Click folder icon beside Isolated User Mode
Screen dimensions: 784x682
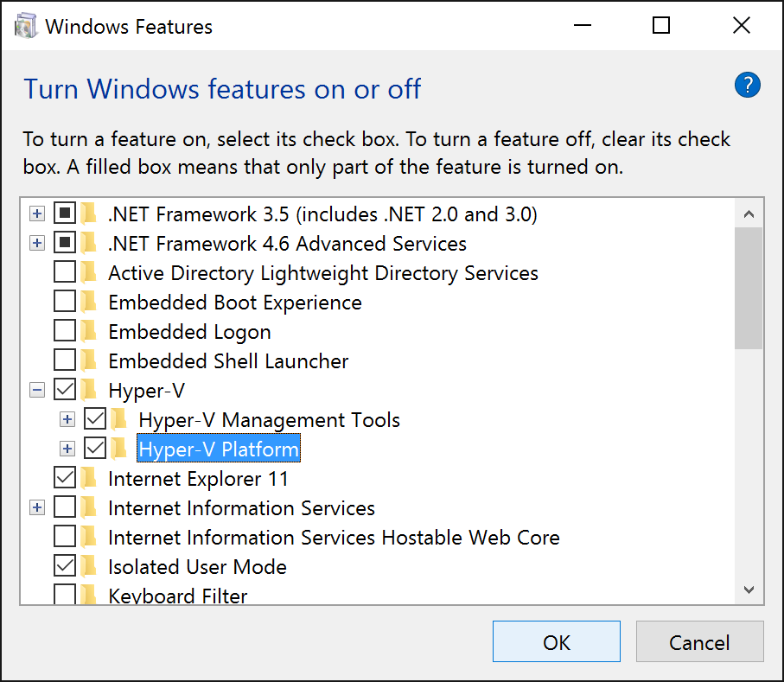pos(88,566)
